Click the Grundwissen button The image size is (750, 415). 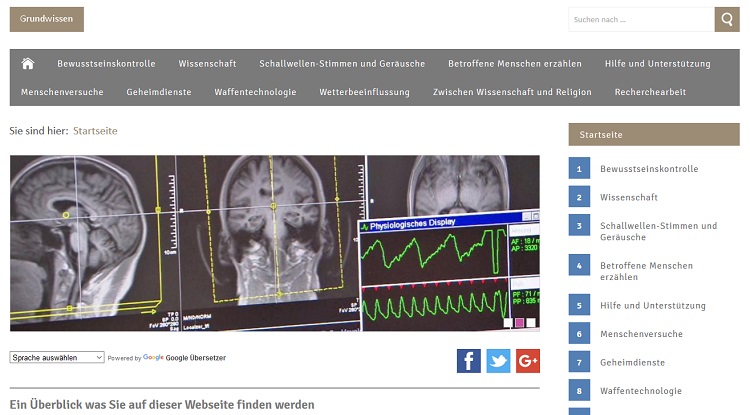(47, 19)
